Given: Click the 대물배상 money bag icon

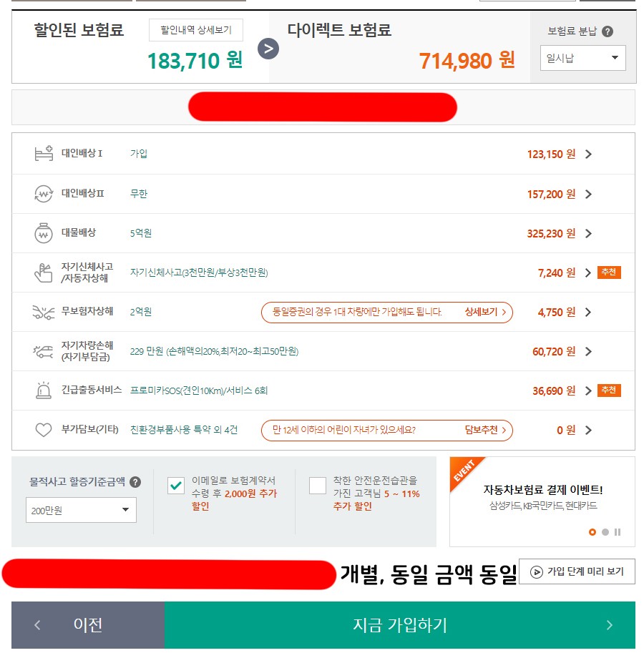Looking at the screenshot, I should (44, 233).
